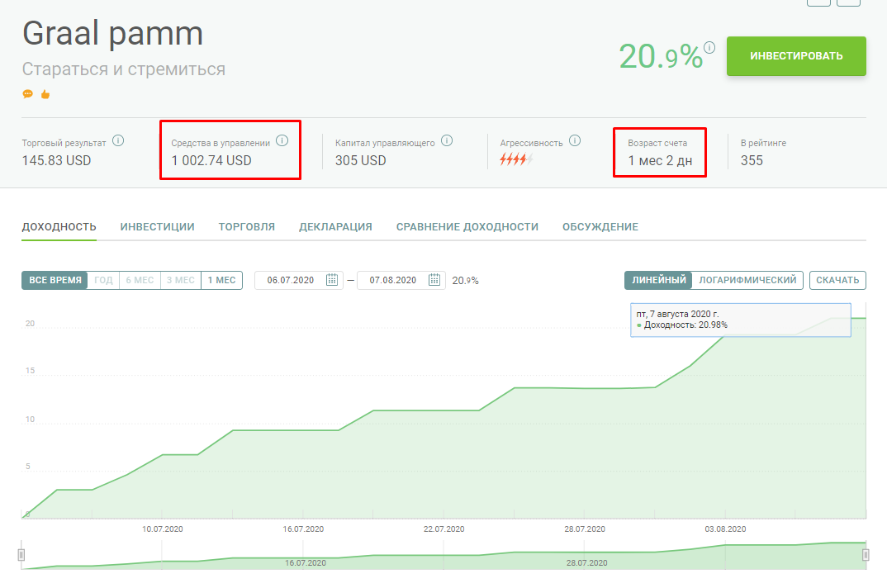The image size is (887, 588).
Task: Click the aggressiveness lightning bolts rating
Action: (x=516, y=159)
